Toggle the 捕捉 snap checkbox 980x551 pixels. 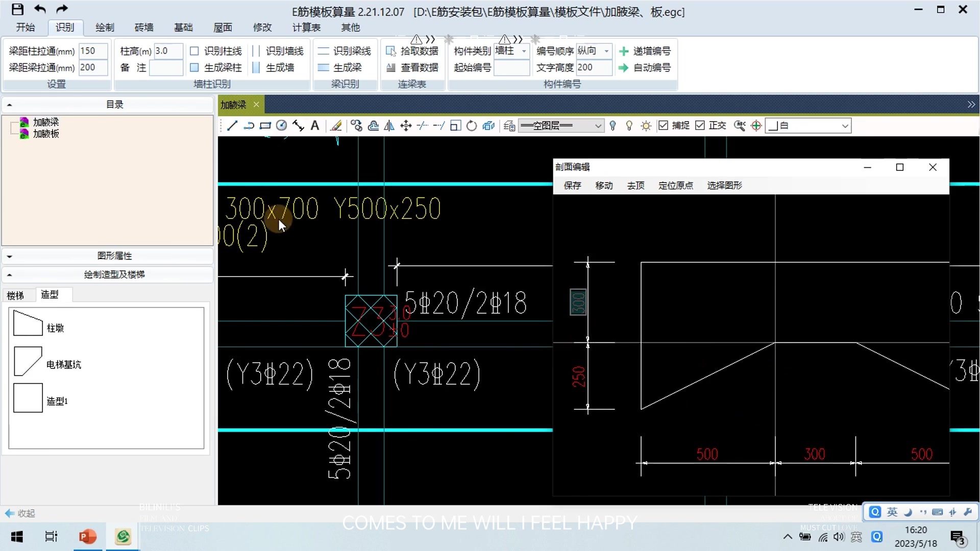pos(663,126)
